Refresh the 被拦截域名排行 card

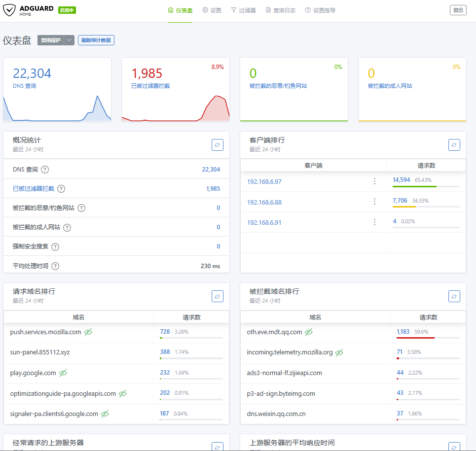[454, 296]
